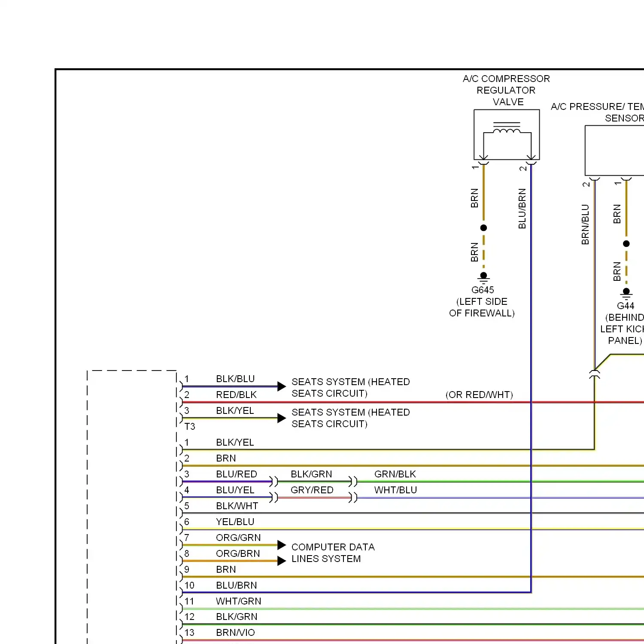
Task: Select the ground symbol above G645
Action: tap(483, 277)
